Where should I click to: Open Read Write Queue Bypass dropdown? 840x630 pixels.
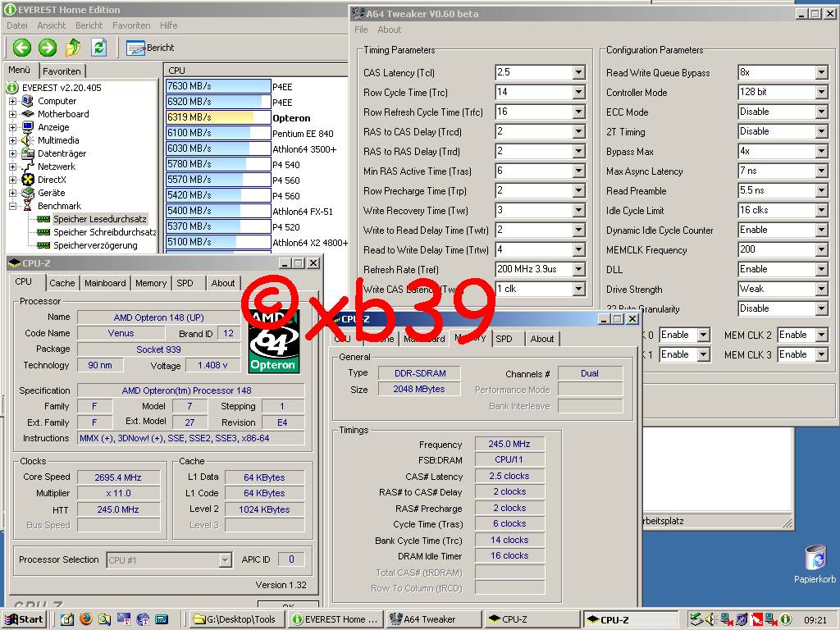pos(822,72)
